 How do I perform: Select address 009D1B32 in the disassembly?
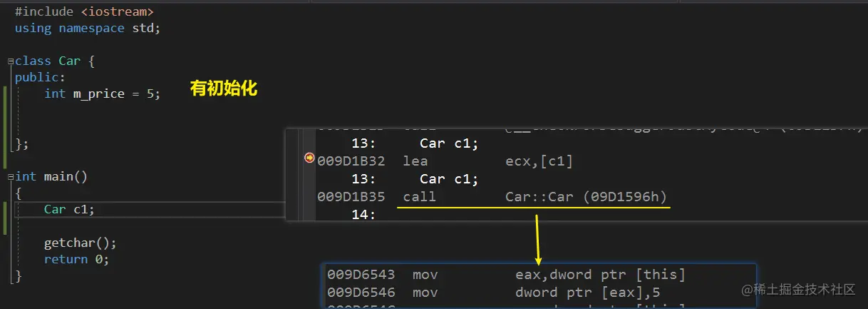pyautogui.click(x=351, y=161)
